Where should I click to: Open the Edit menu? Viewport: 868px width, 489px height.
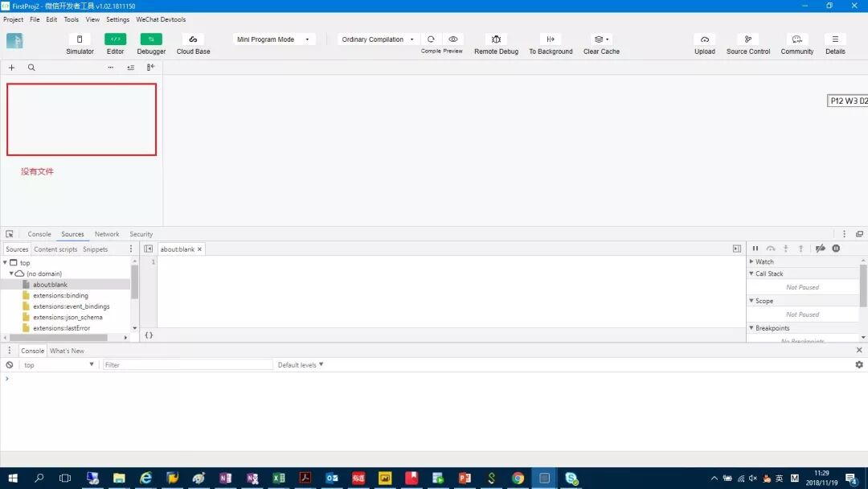coord(51,19)
